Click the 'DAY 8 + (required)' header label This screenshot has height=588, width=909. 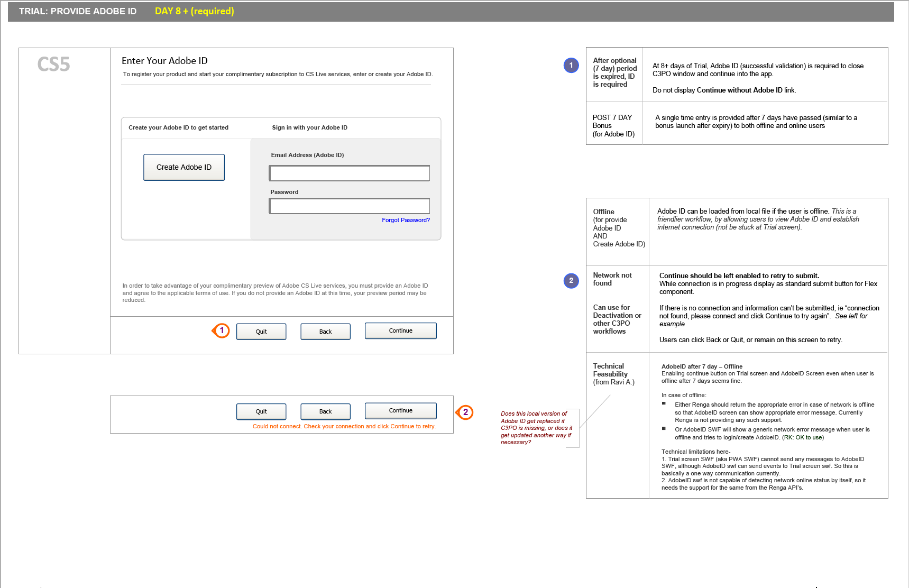(x=195, y=11)
